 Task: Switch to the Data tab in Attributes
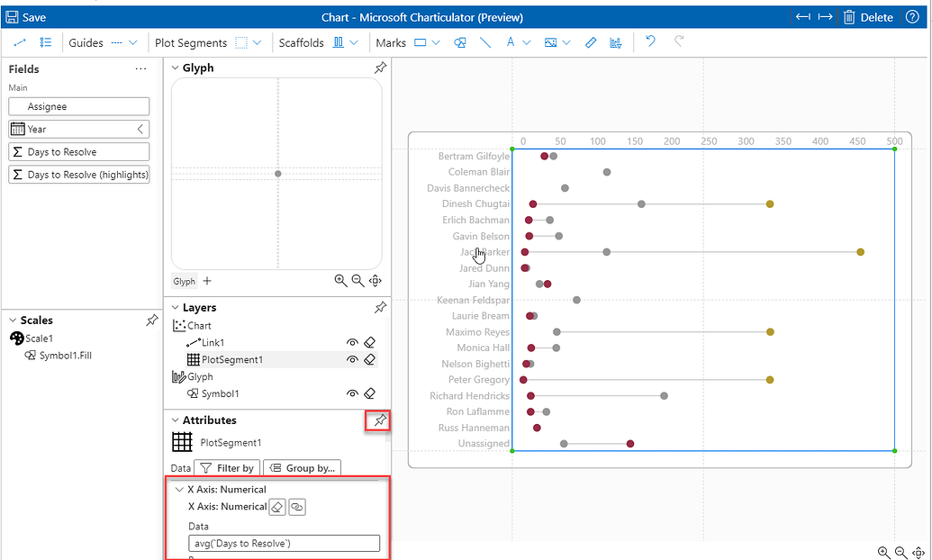180,467
